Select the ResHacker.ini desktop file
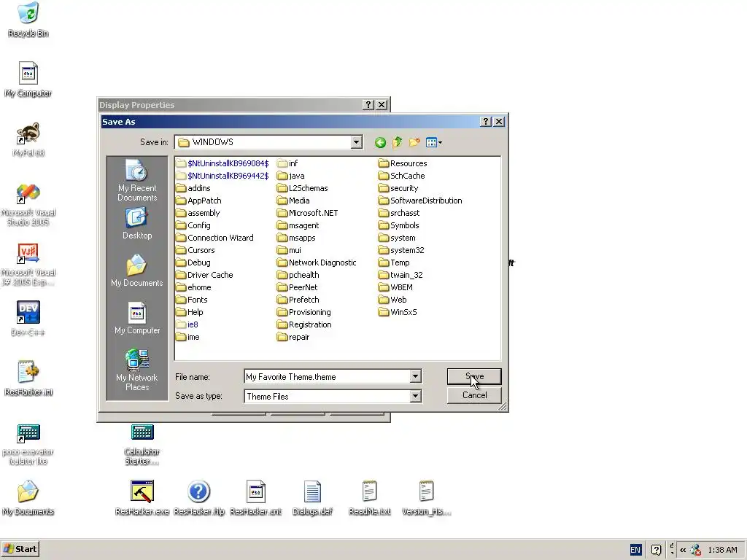747x560 pixels. click(28, 378)
